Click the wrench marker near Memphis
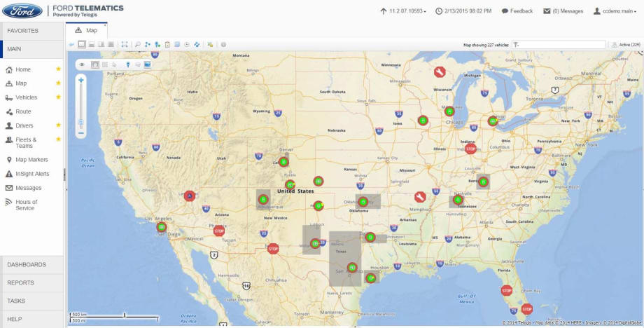This screenshot has height=328, width=644. tap(420, 198)
